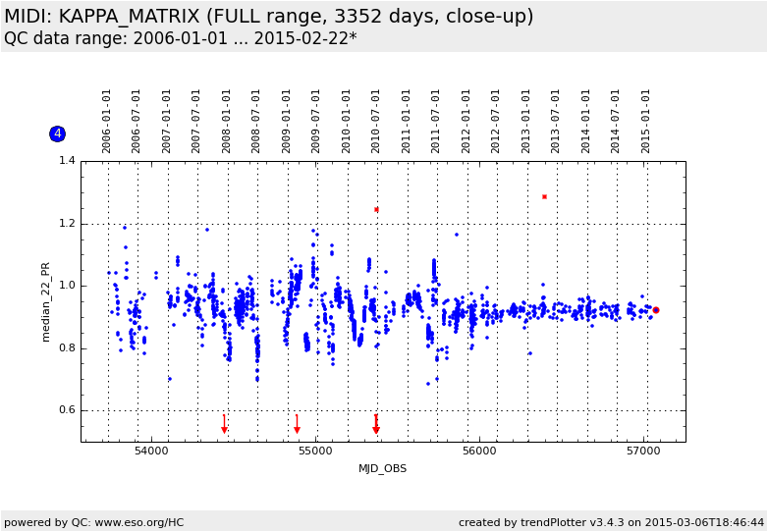
Task: Click the blue circle badge numbered 4
Action: (x=57, y=133)
